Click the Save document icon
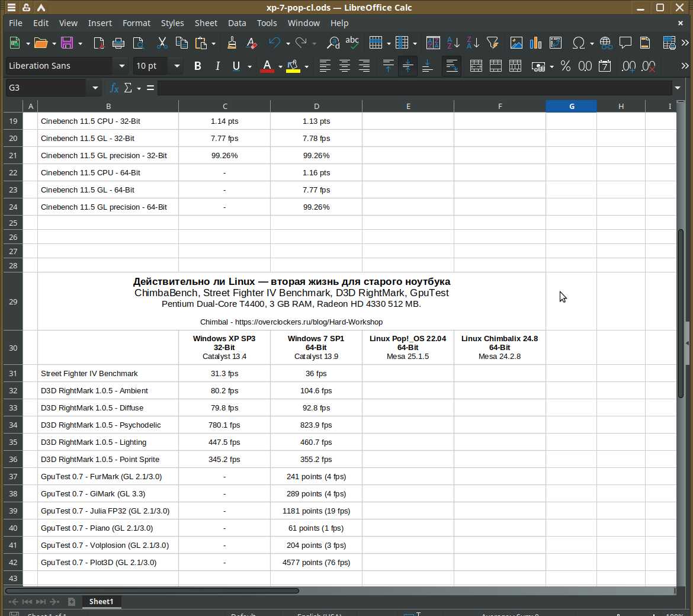Viewport: 693px width, 616px height. click(66, 43)
